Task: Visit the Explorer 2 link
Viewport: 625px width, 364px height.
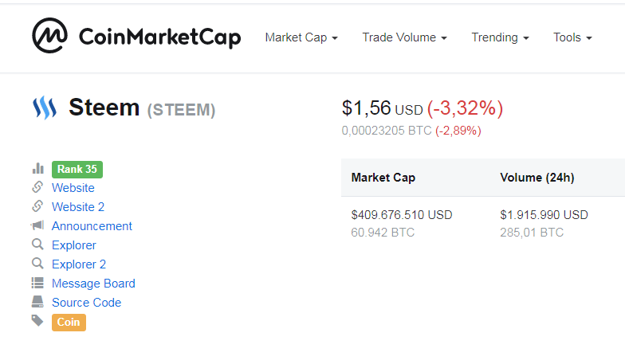Action: [x=79, y=264]
